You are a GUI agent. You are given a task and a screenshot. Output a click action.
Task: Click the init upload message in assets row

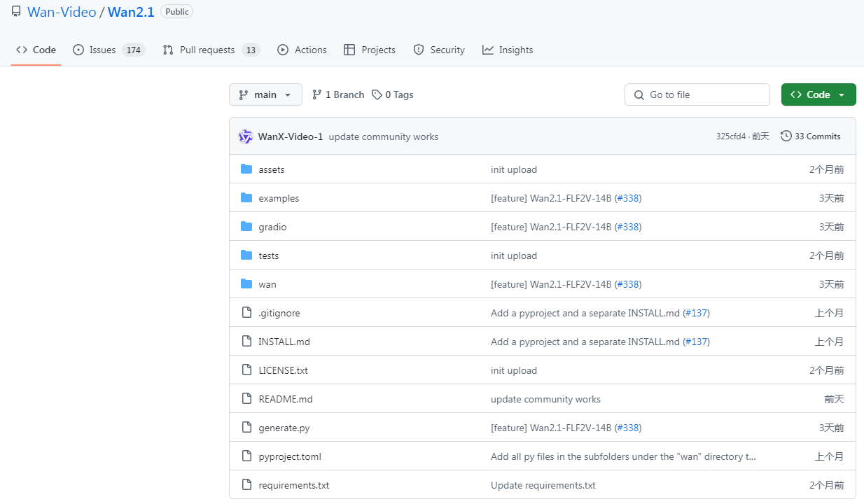pyautogui.click(x=514, y=169)
